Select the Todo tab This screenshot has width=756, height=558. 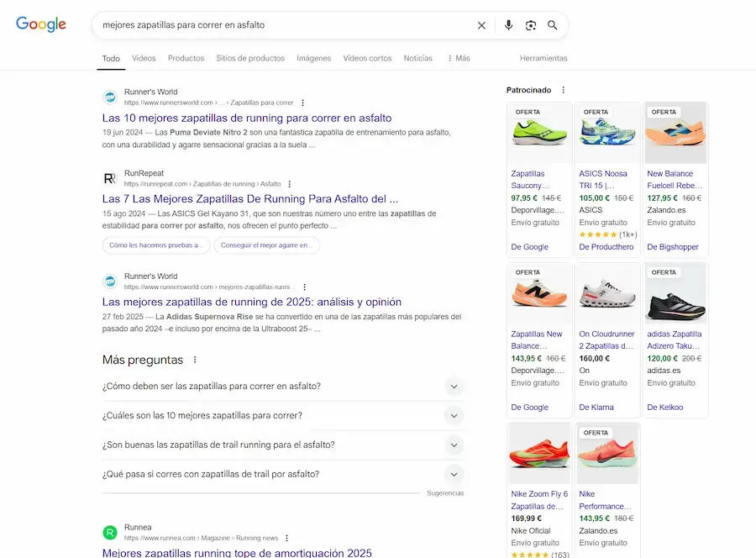(x=111, y=58)
